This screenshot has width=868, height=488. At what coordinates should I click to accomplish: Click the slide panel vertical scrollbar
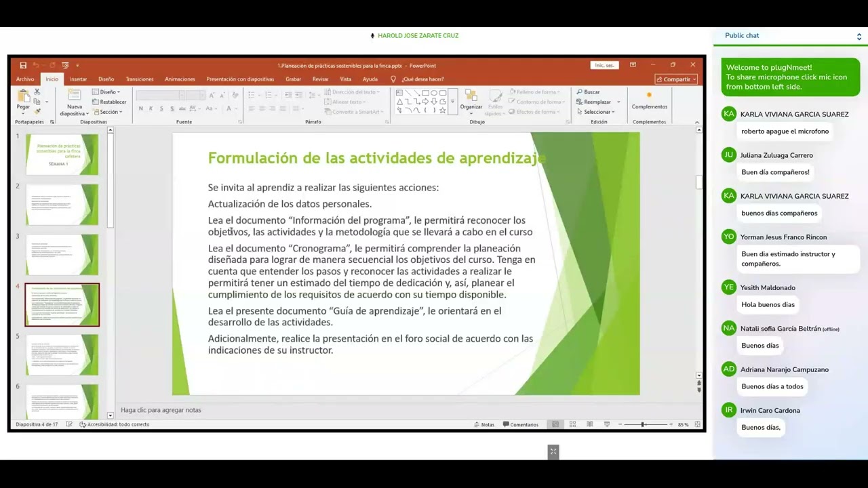[x=110, y=271]
